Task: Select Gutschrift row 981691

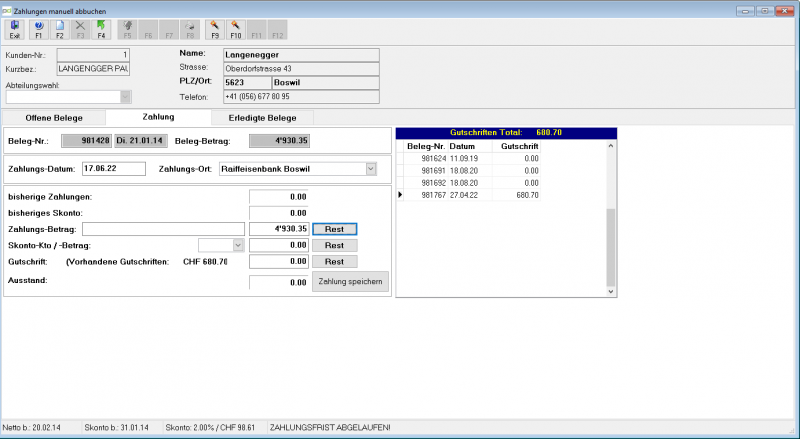Action: pyautogui.click(x=468, y=170)
